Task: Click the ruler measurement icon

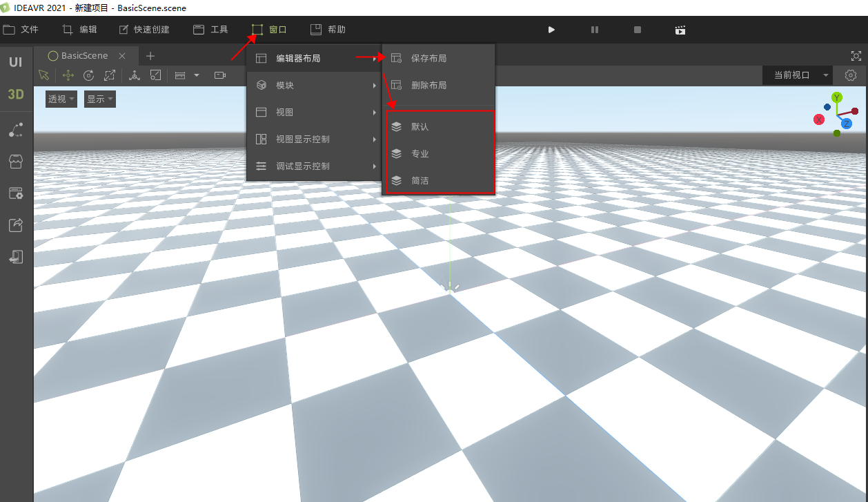Action: point(180,75)
